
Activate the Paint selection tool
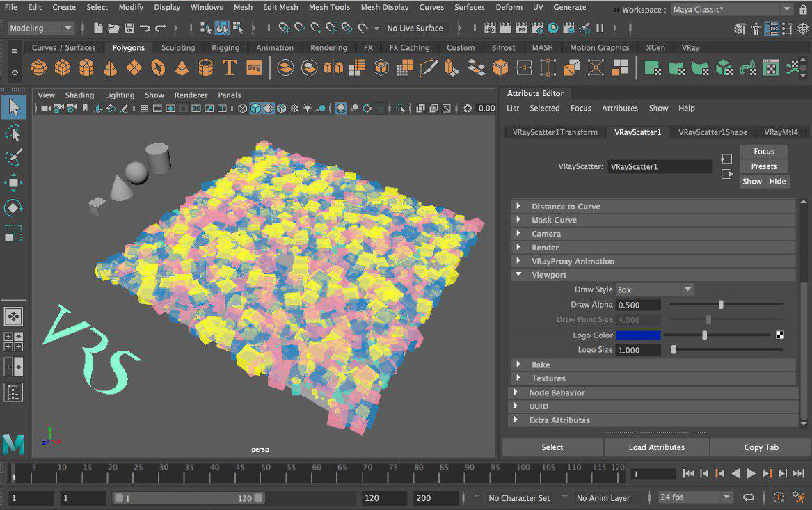click(13, 157)
